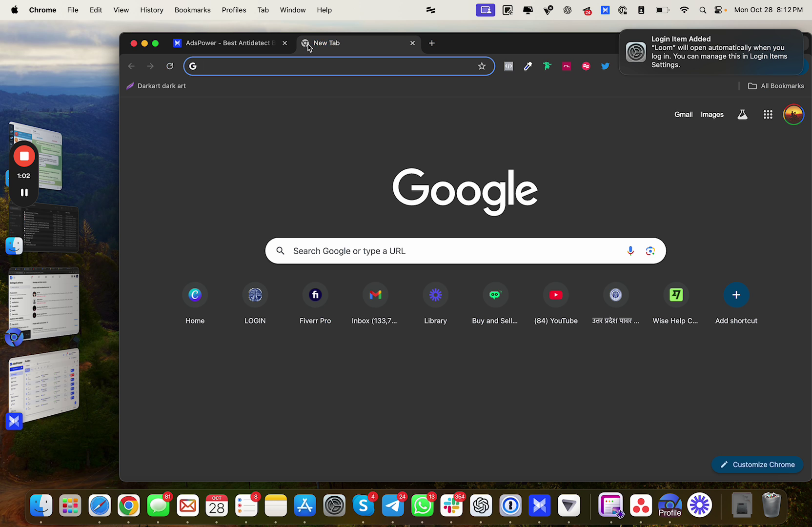Open Telegram from the Dock
Viewport: 812px width, 527px height.
tap(393, 506)
